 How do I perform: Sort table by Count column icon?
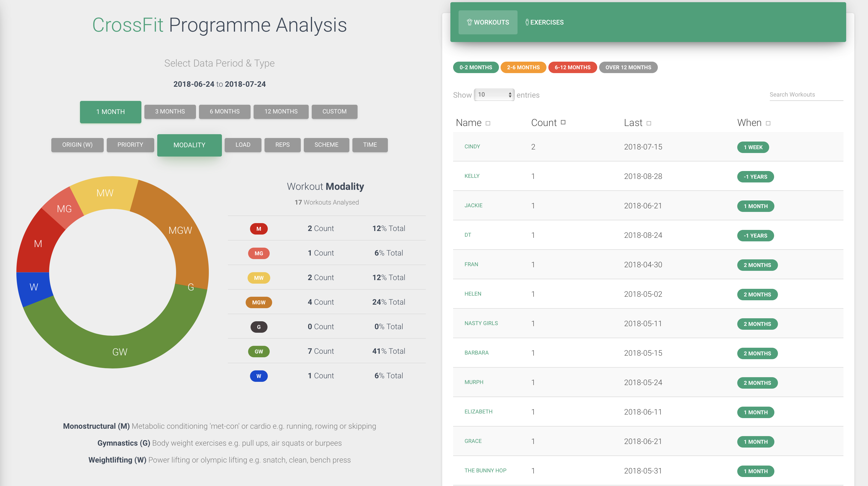563,122
